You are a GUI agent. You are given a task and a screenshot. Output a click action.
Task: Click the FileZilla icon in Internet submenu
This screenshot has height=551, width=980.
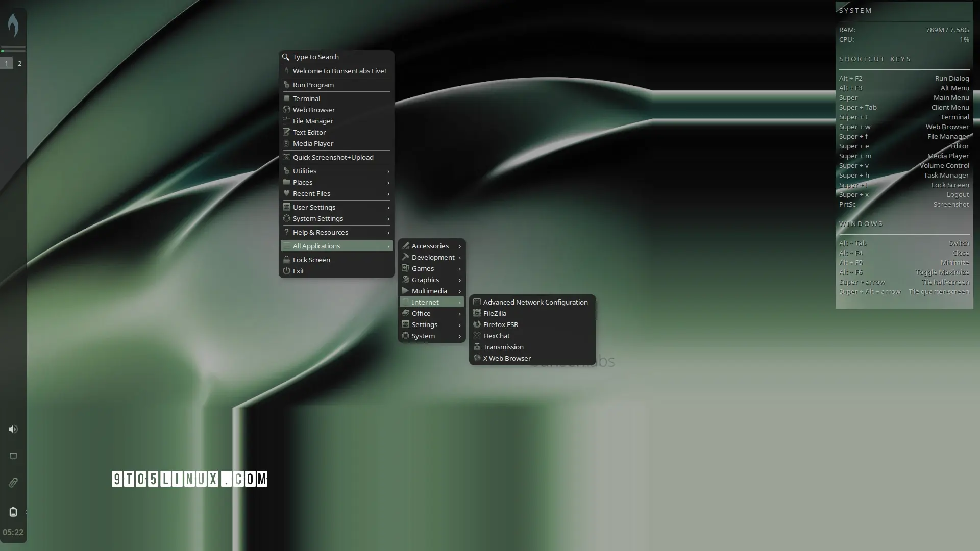tap(477, 313)
